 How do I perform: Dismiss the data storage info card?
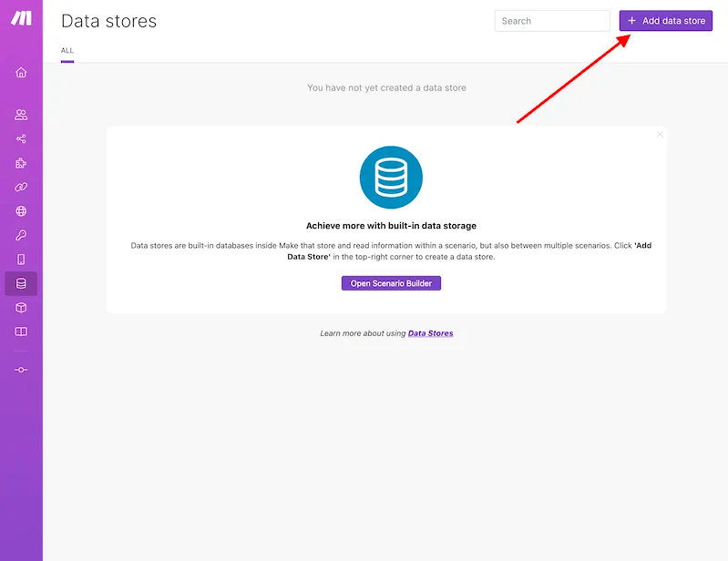click(x=660, y=135)
